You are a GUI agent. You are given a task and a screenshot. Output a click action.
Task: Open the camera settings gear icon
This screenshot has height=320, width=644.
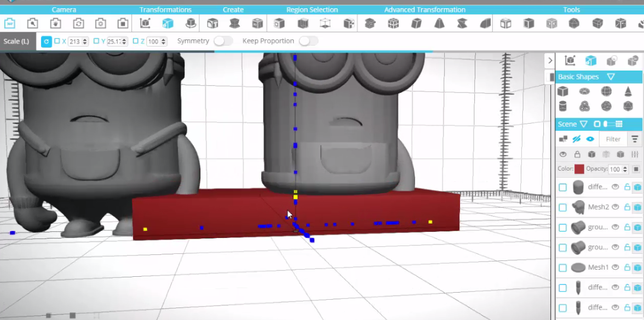(x=101, y=24)
